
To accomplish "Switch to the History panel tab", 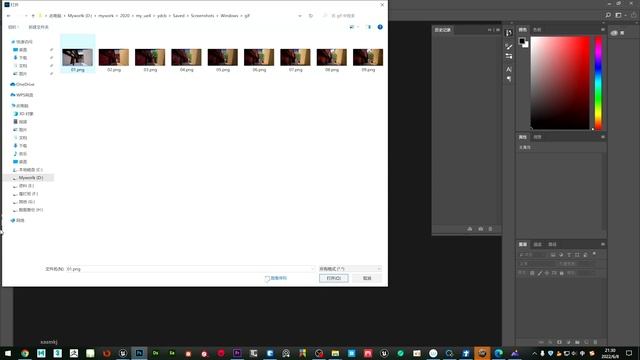I will tap(442, 30).
